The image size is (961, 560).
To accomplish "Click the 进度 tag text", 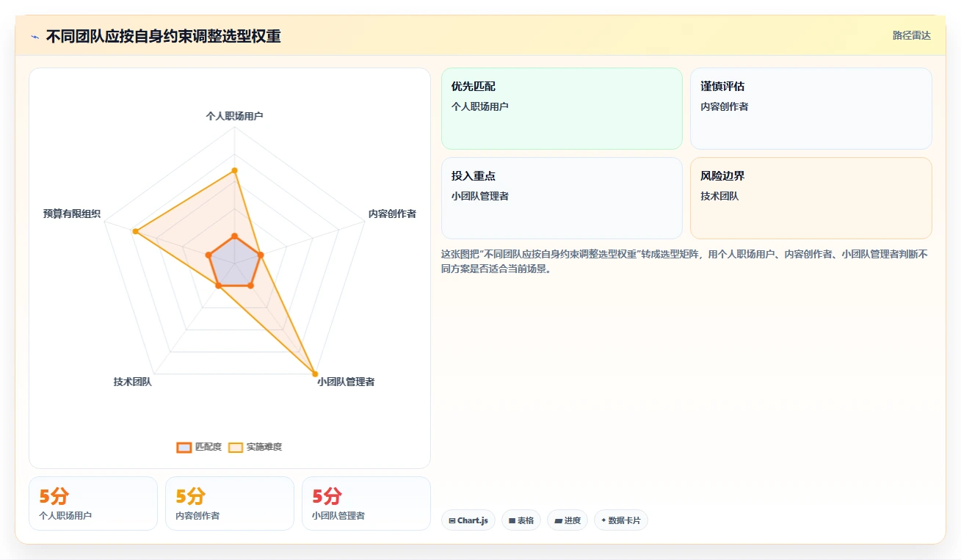I will point(573,520).
